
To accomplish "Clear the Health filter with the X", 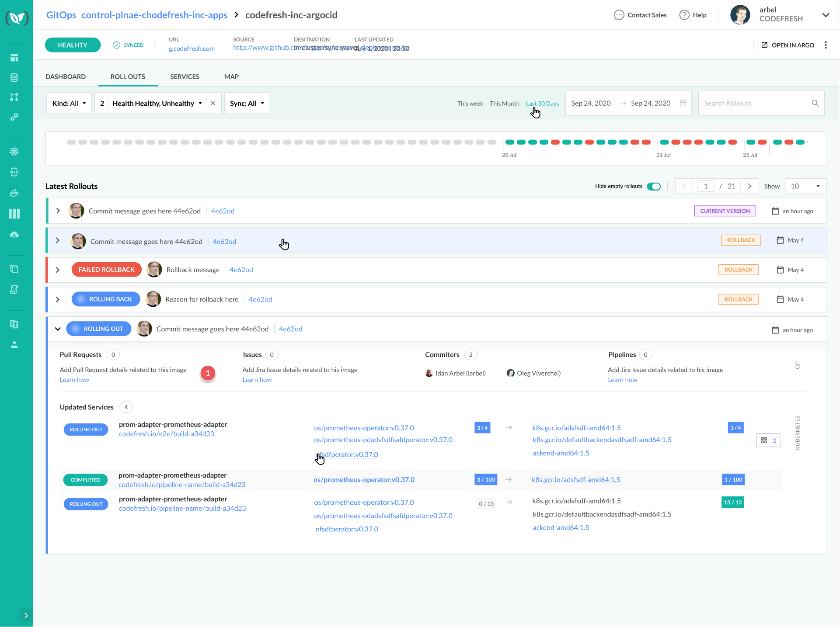I will pyautogui.click(x=213, y=103).
